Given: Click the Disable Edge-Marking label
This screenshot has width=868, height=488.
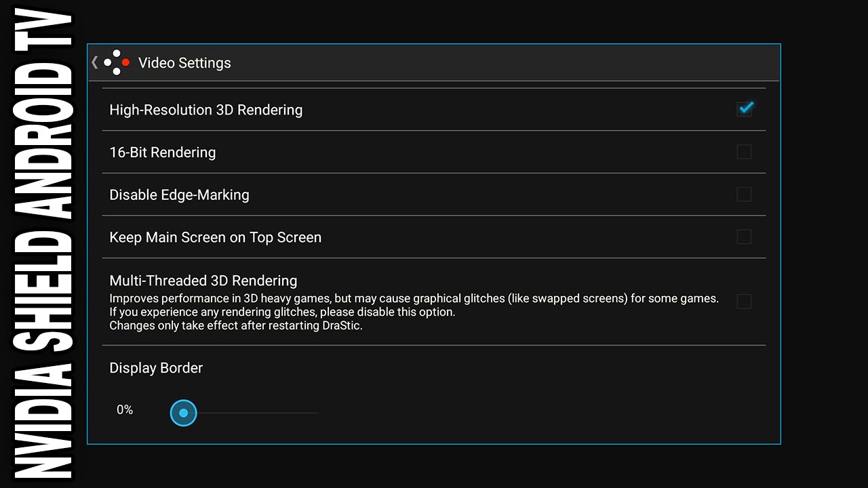Looking at the screenshot, I should click(x=180, y=195).
